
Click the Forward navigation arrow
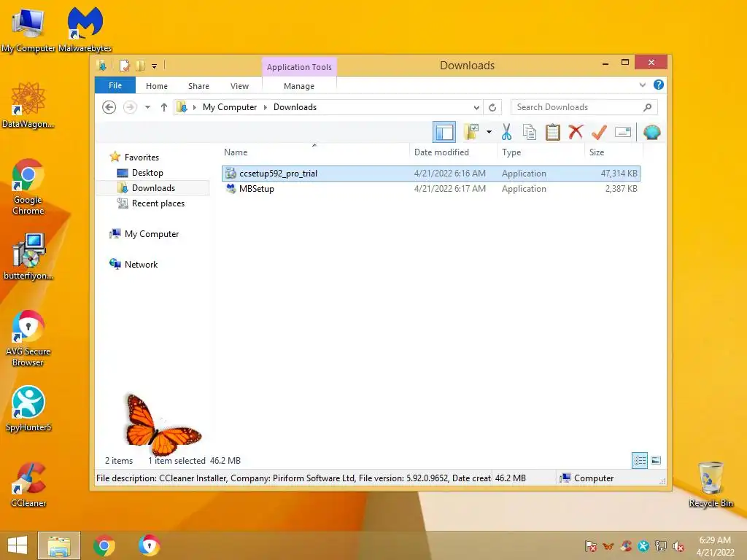[x=130, y=107]
